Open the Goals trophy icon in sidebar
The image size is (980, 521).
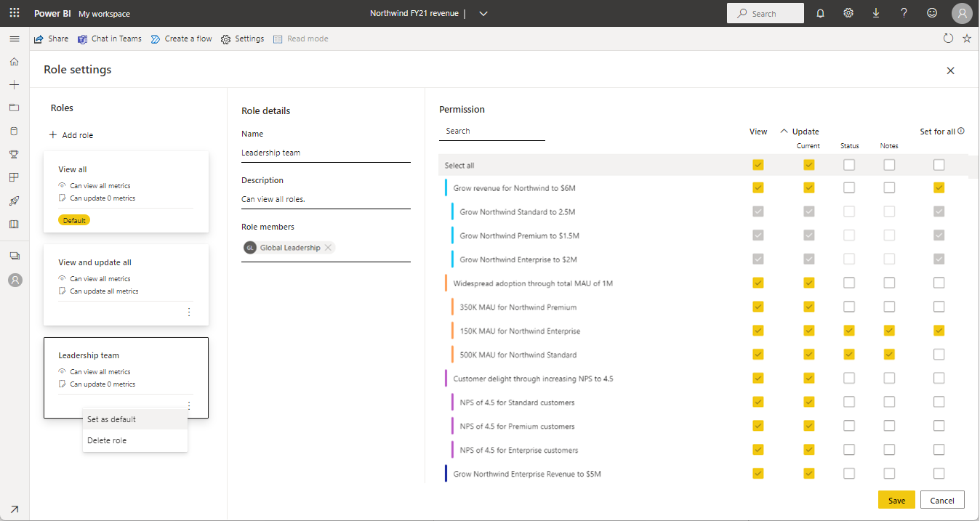pos(14,154)
